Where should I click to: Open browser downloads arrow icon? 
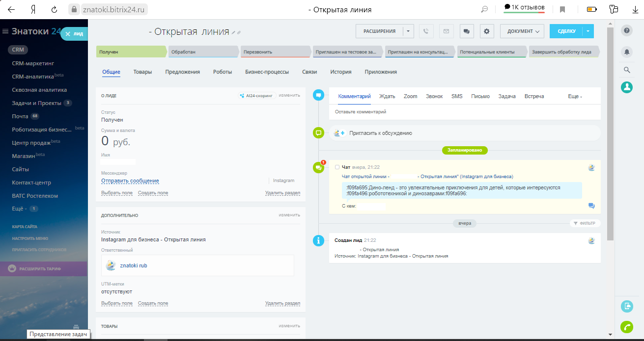(635, 9)
